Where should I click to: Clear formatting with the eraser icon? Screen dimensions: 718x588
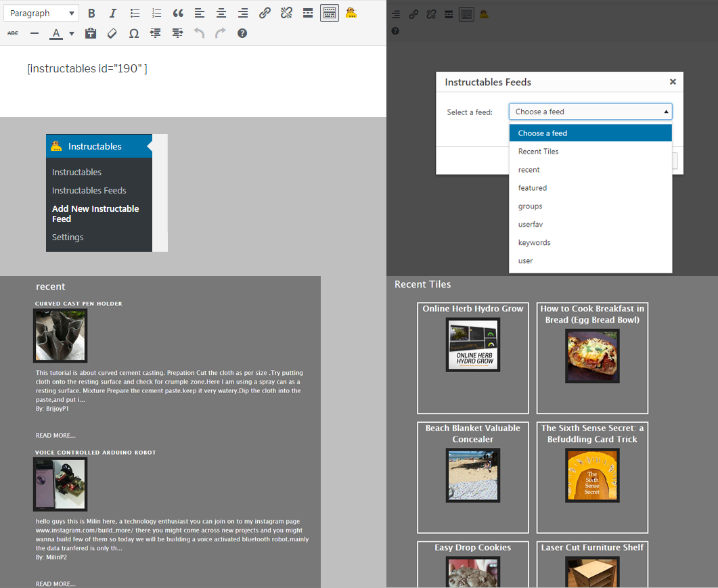[x=112, y=33]
